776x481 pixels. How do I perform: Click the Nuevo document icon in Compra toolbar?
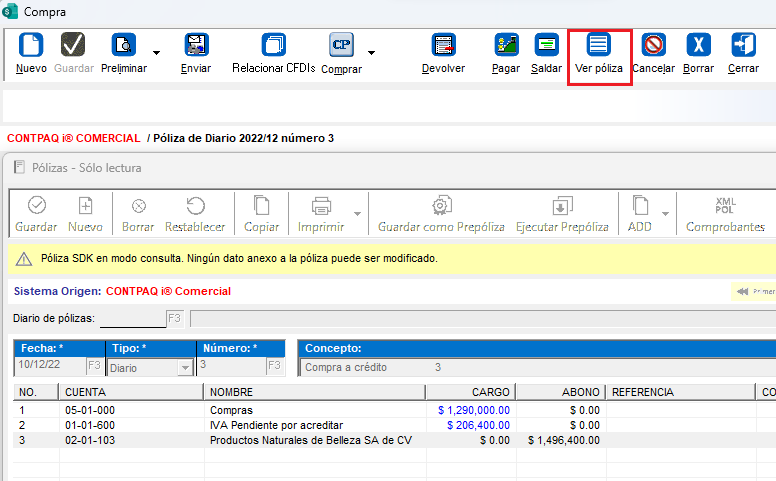point(31,46)
